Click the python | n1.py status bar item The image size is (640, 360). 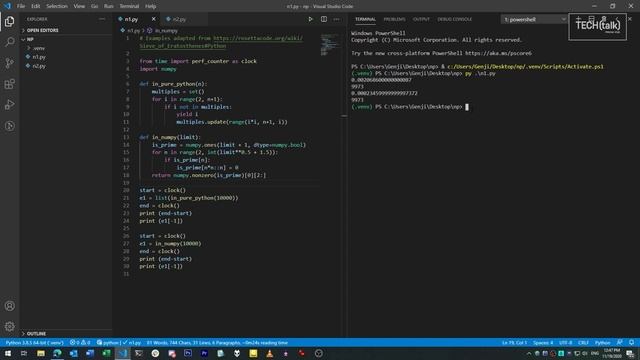119,342
